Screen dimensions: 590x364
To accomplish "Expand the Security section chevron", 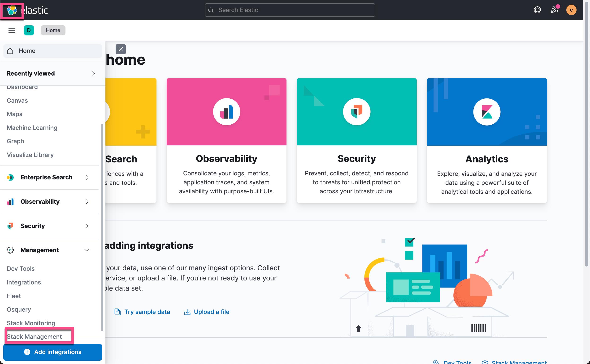I will point(87,226).
